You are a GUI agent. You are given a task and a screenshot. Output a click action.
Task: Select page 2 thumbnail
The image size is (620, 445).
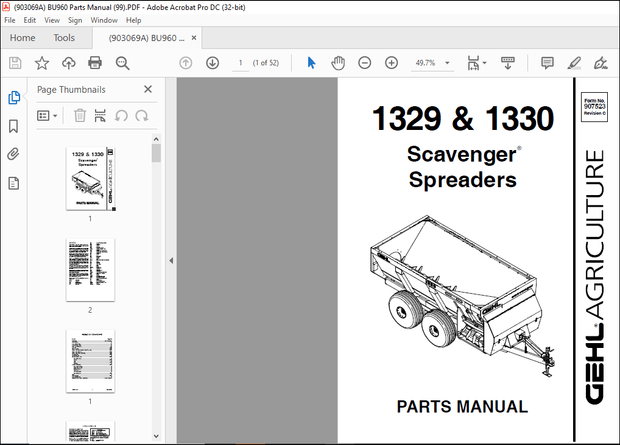[91, 270]
